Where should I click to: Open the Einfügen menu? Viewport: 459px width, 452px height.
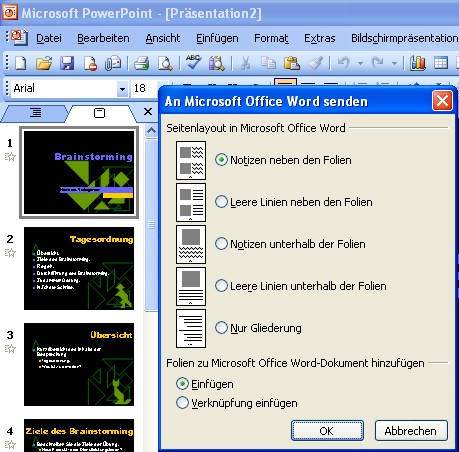coord(217,38)
